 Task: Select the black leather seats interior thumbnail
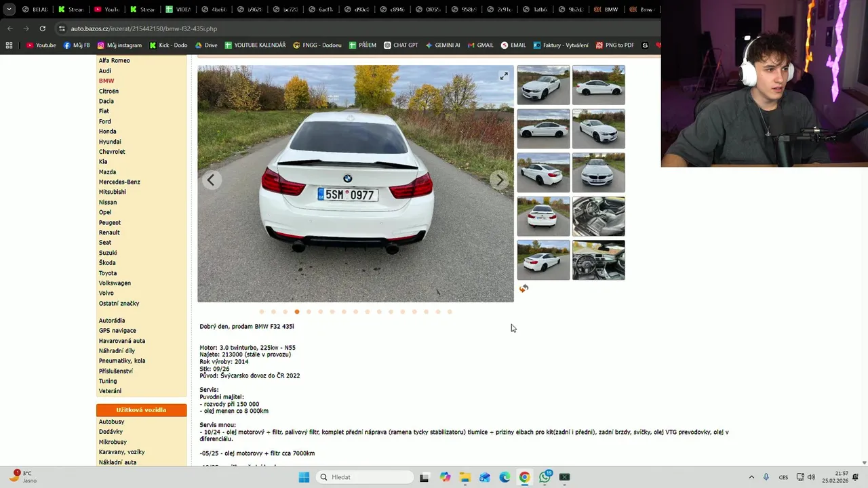598,216
